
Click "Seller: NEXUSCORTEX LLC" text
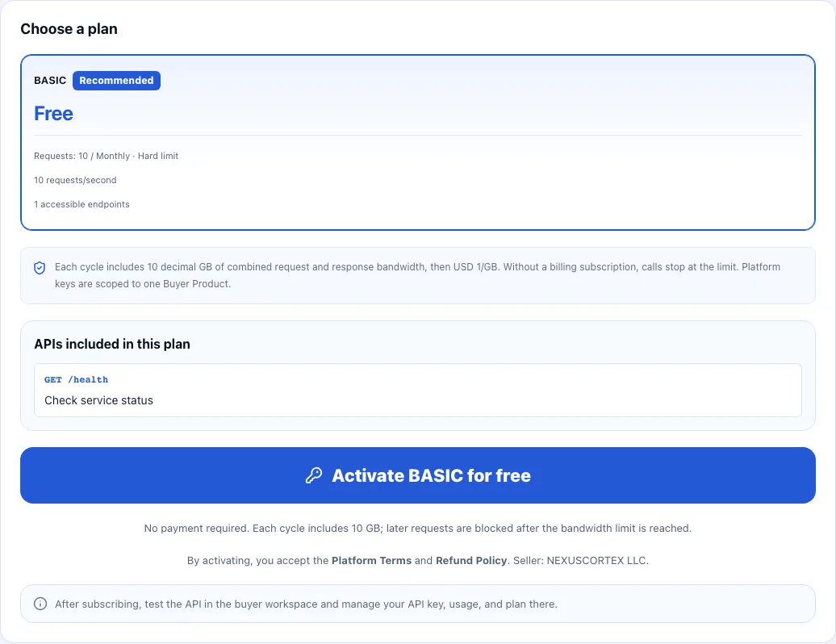click(x=580, y=560)
